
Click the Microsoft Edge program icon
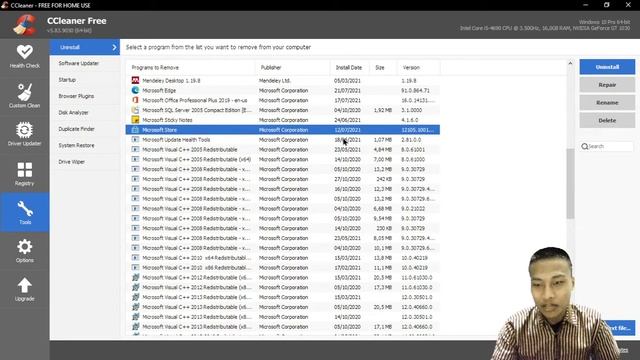click(135, 90)
